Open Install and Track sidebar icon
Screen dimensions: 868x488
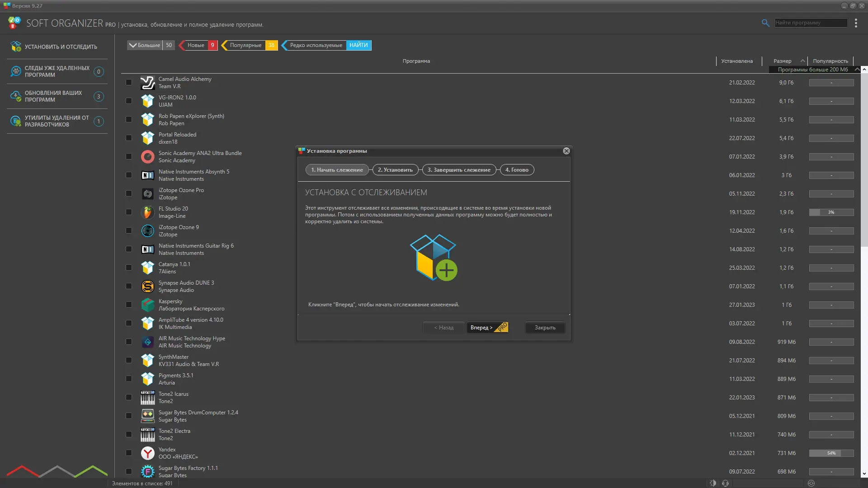[16, 47]
